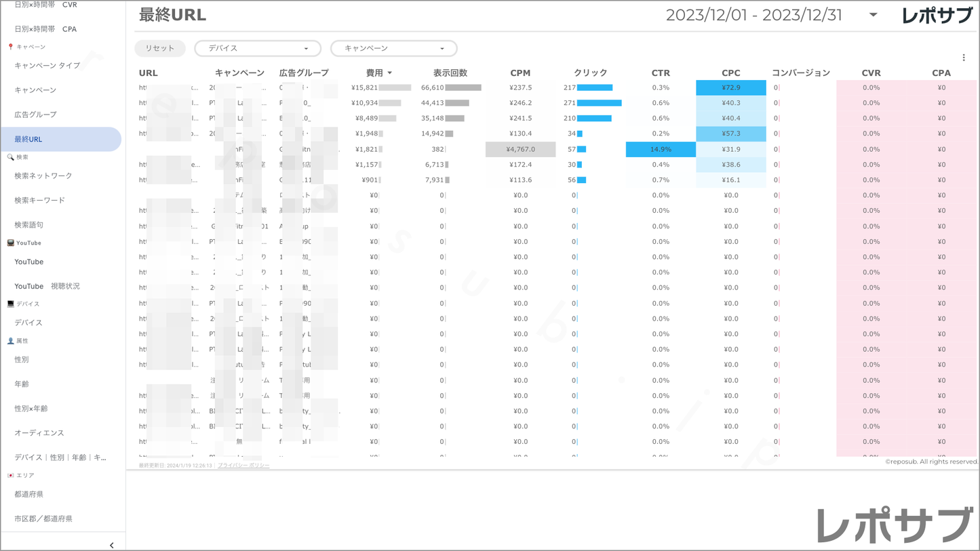The image size is (980, 551).
Task: Click the 費用 sort arrow in header
Action: [390, 73]
